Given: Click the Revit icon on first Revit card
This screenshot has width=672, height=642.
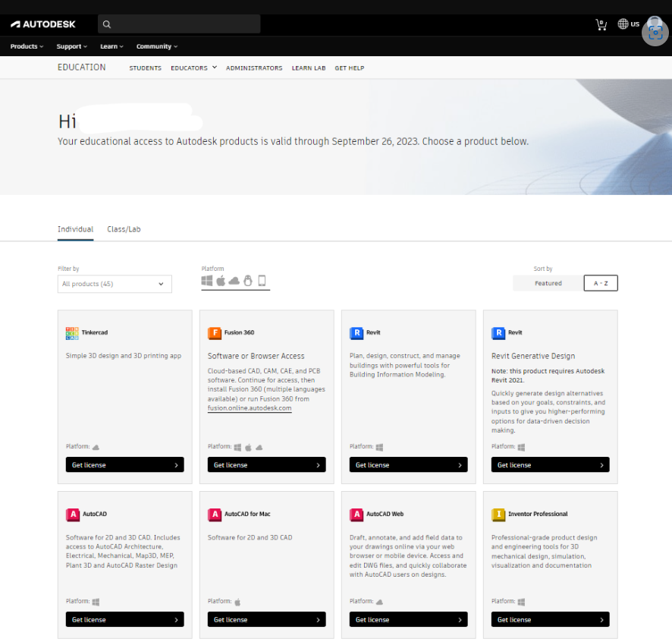Looking at the screenshot, I should 356,333.
